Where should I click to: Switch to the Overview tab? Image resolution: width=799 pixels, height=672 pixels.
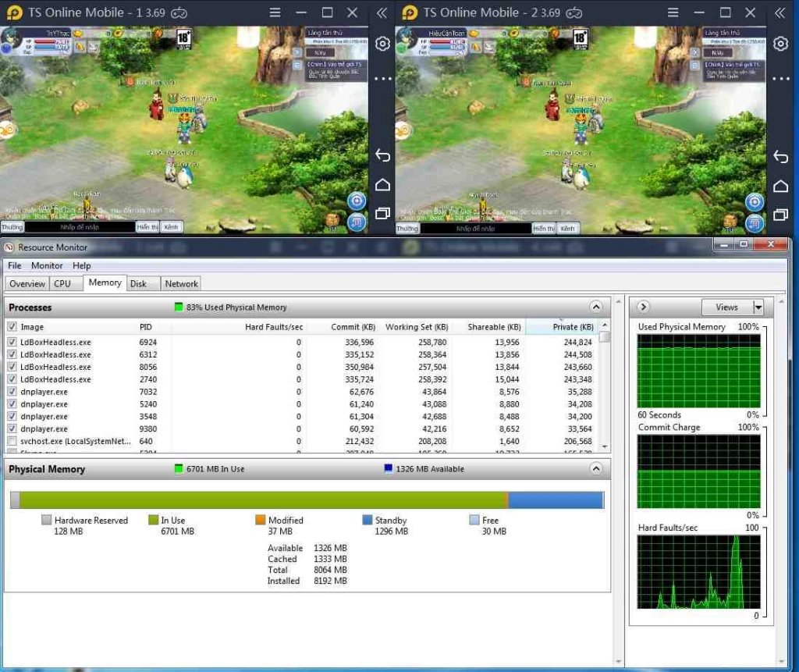point(27,283)
